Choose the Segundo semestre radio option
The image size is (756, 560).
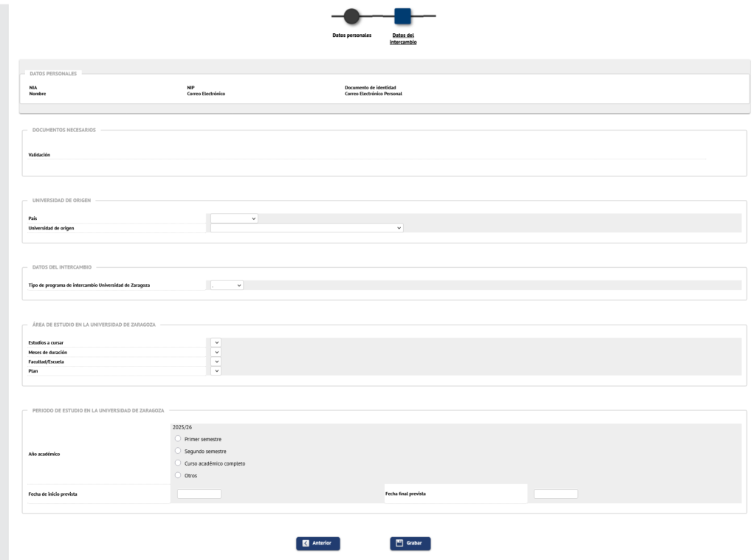(x=177, y=451)
